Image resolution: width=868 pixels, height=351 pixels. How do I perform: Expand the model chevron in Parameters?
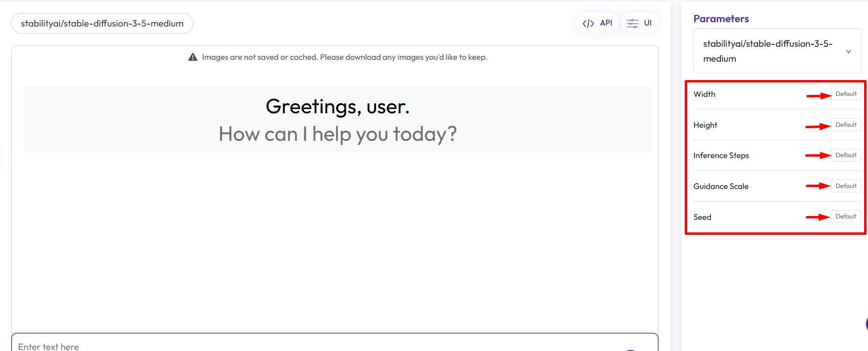849,52
